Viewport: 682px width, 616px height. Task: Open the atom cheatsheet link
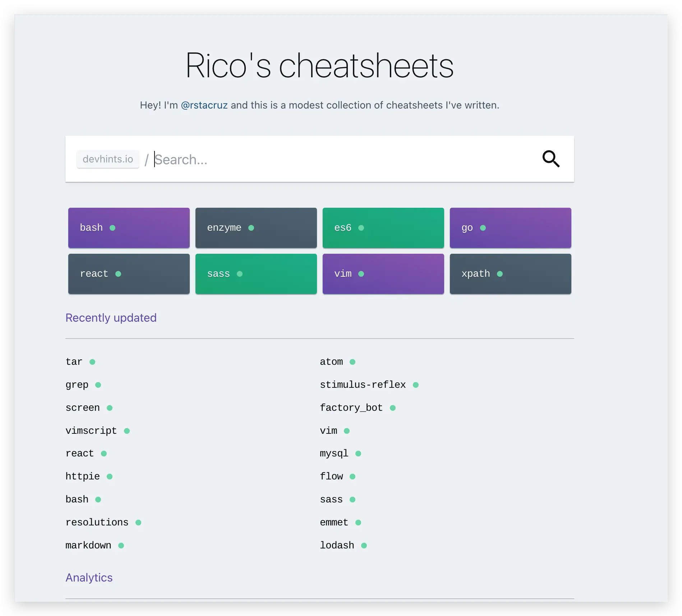[331, 362]
